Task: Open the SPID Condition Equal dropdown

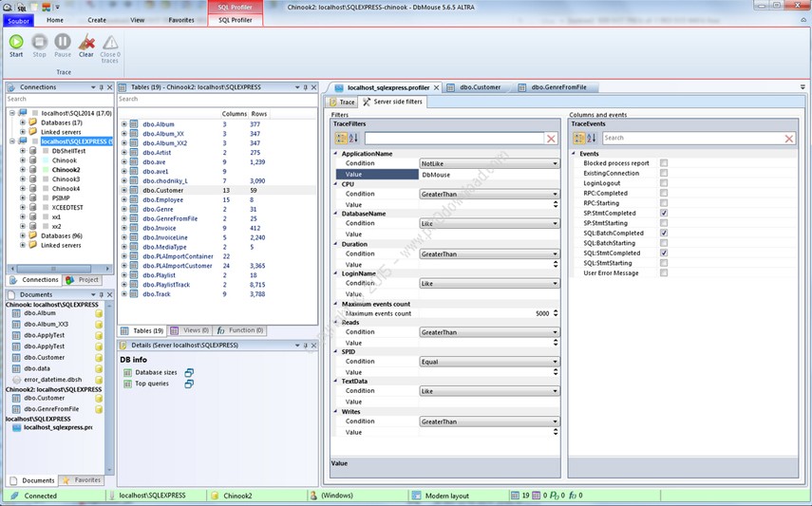Action: 555,361
